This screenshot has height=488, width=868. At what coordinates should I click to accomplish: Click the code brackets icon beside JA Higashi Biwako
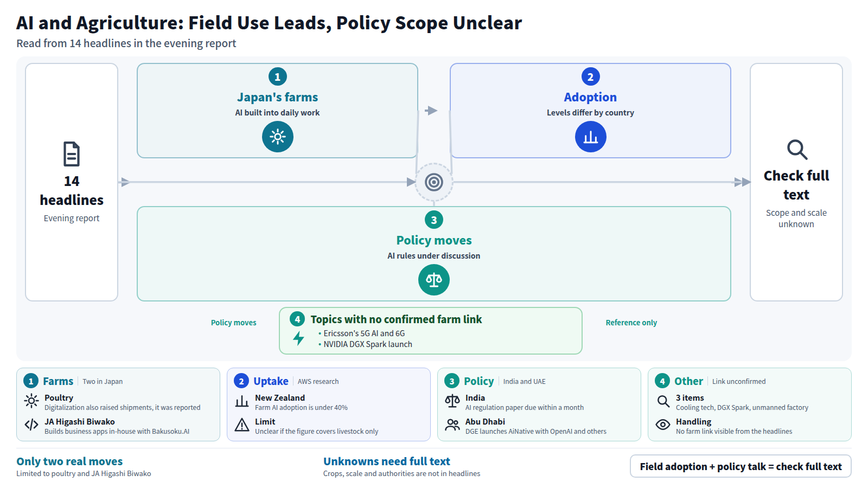pos(31,425)
